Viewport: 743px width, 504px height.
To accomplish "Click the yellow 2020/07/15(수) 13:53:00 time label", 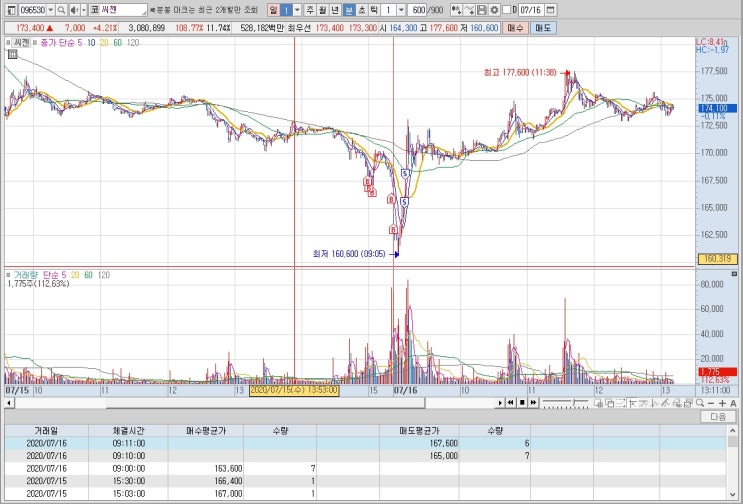I will click(x=294, y=390).
